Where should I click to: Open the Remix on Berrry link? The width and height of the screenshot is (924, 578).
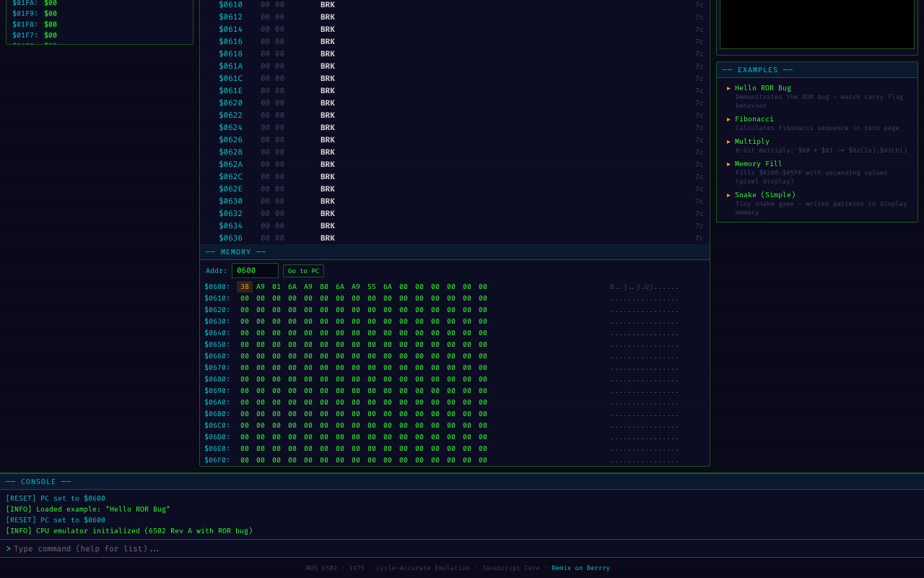[x=580, y=568]
